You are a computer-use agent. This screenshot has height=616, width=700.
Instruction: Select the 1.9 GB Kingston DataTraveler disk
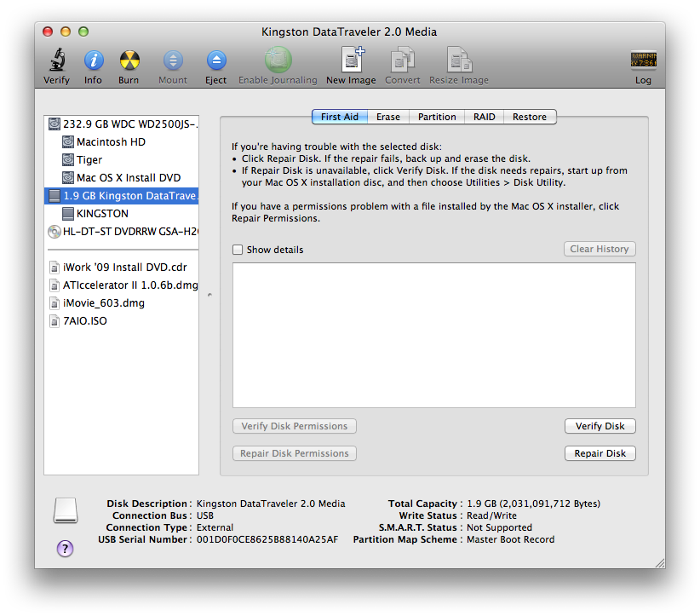(122, 196)
